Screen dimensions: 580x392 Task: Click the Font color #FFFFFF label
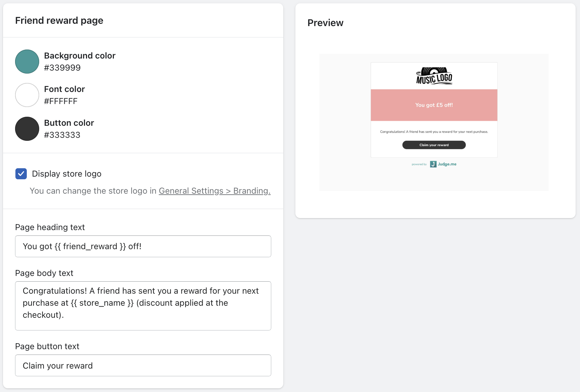64,95
